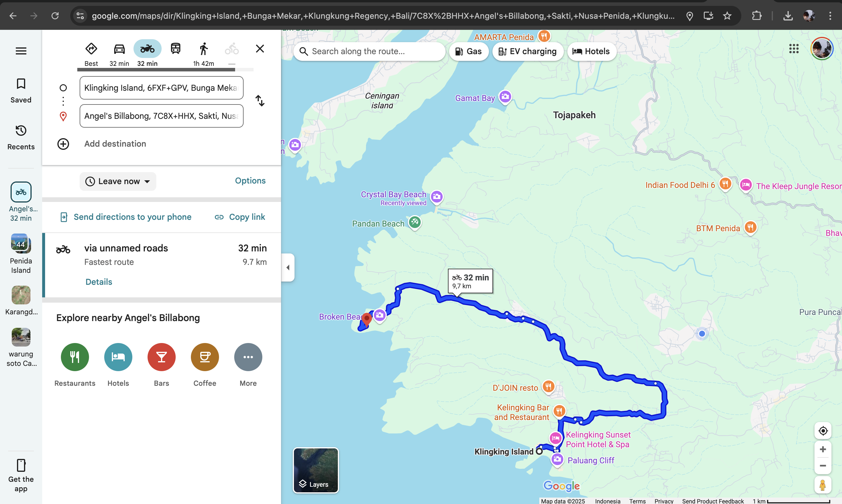Viewport: 842px width, 504px height.
Task: Show your current location on map
Action: click(x=822, y=431)
